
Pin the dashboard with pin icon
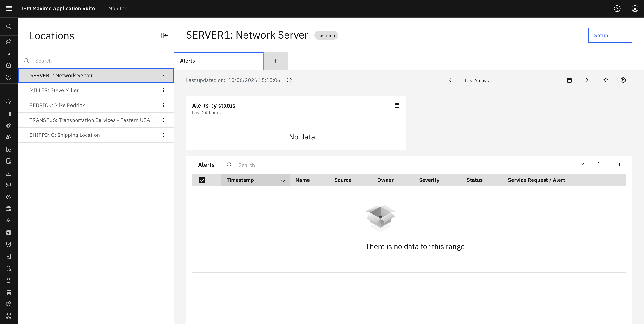605,80
